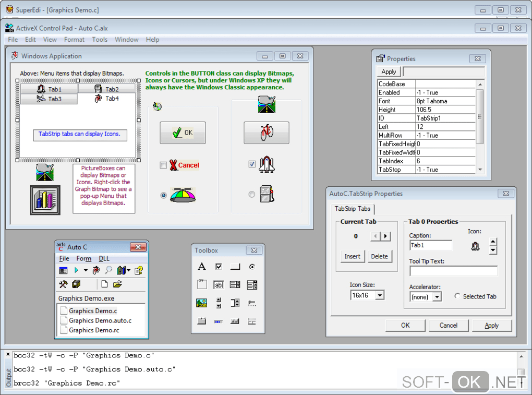Click the Properties list scroll down arrow
Image resolution: width=532 pixels, height=395 pixels.
click(480, 170)
